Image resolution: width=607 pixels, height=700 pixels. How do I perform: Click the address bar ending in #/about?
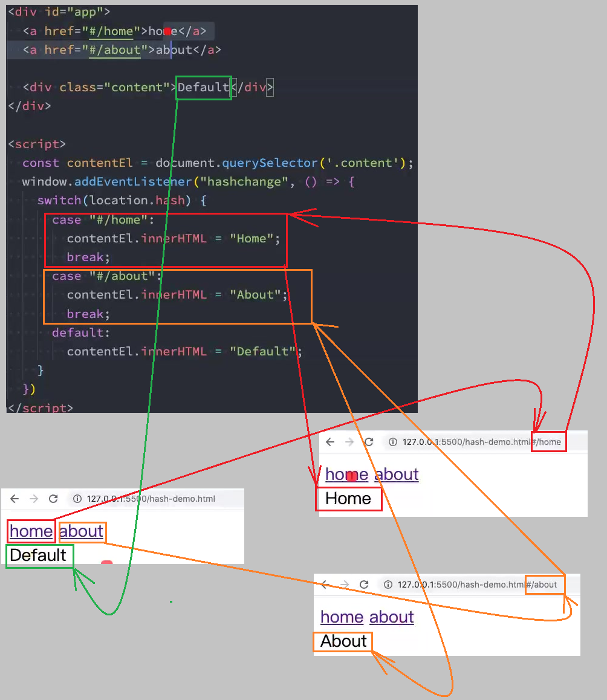[477, 585]
